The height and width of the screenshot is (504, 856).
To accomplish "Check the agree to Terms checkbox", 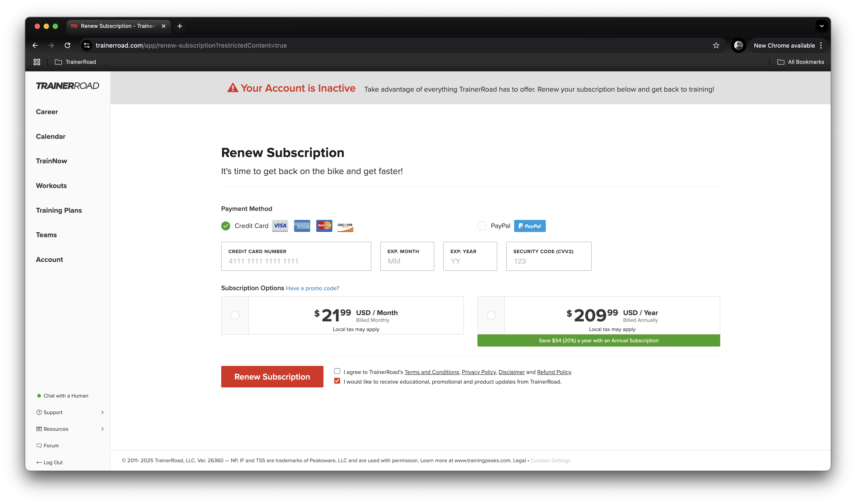I will [337, 371].
